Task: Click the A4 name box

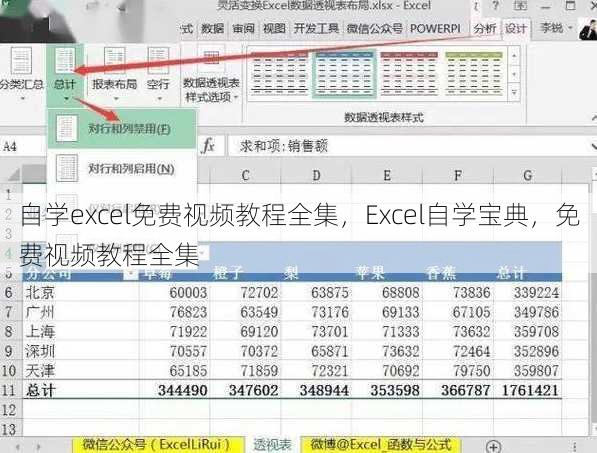Action: (x=23, y=147)
